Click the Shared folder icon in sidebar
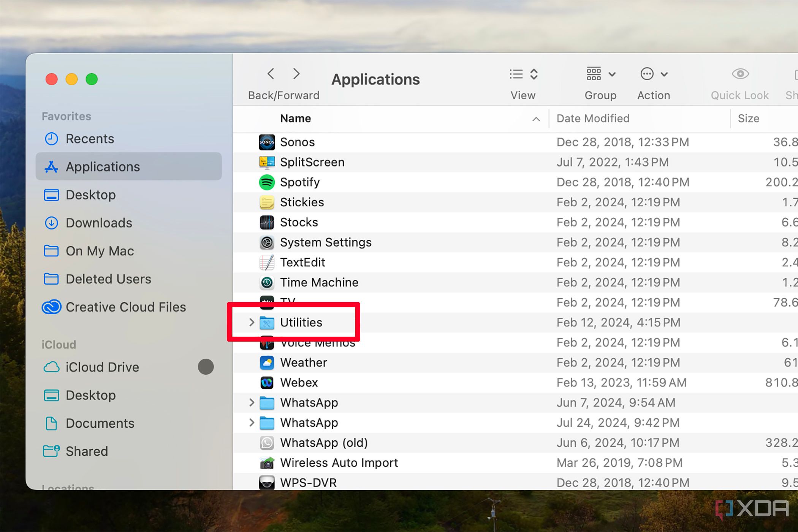This screenshot has width=798, height=532. point(51,451)
